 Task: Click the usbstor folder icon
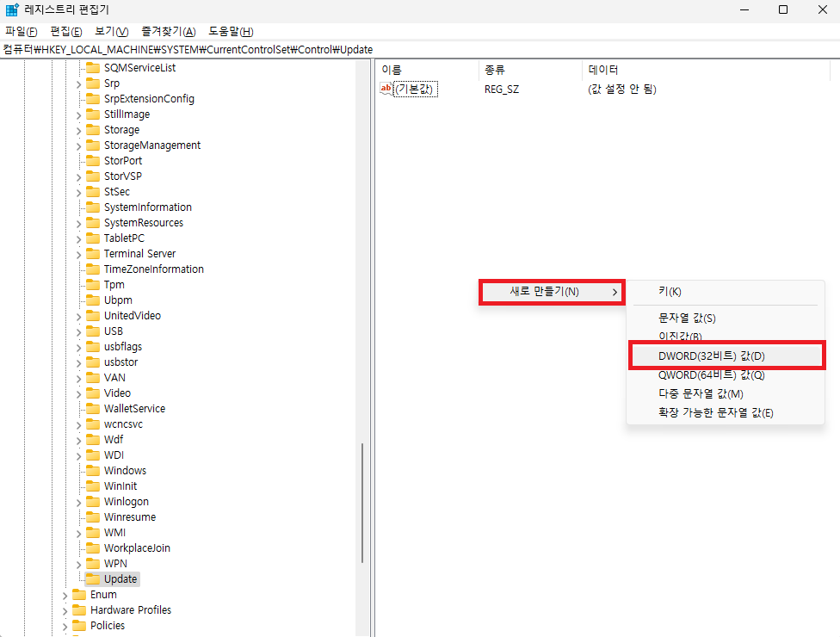coord(93,362)
